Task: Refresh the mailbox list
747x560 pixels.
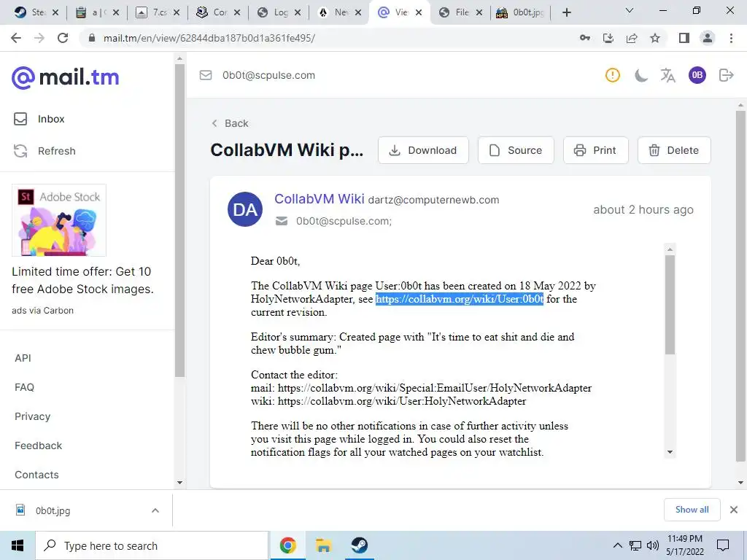Action: pos(44,151)
